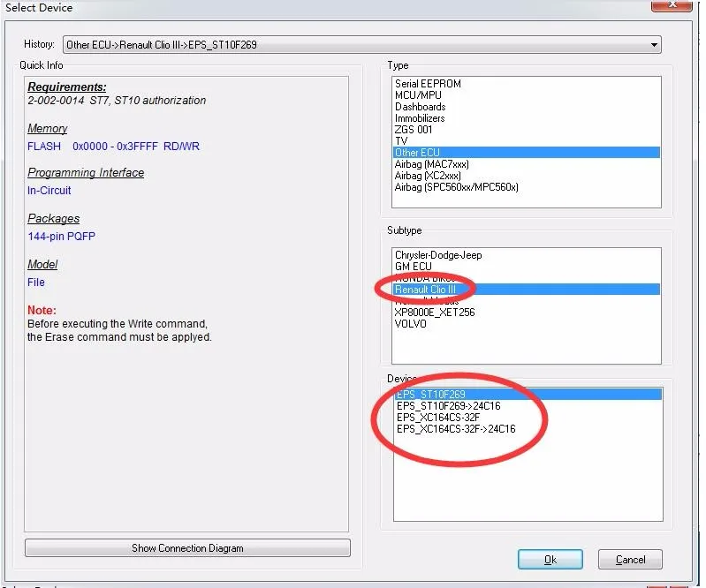Select EPS_ST10F269 device
The height and width of the screenshot is (588, 706).
528,395
